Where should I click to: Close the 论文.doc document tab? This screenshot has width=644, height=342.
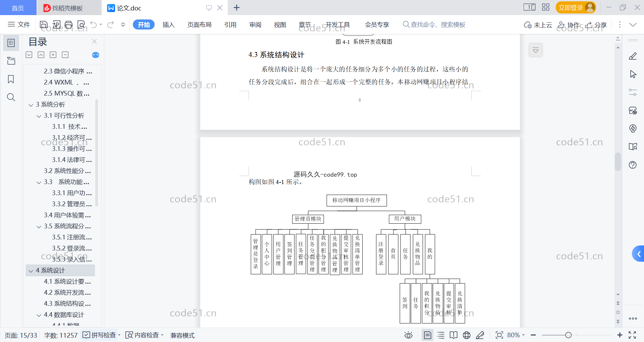[x=220, y=8]
